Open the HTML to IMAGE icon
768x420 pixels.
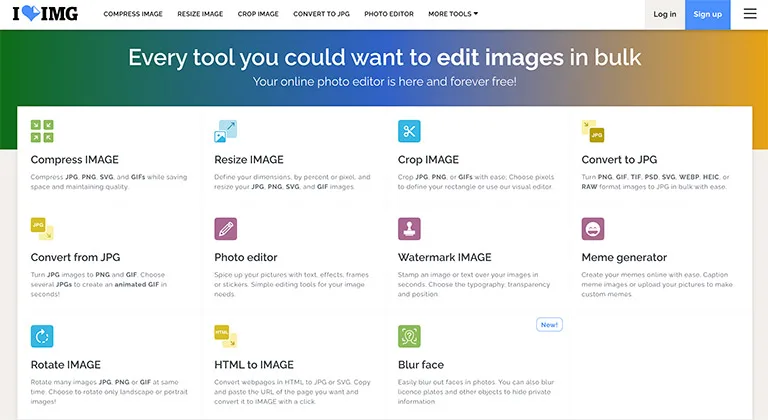(225, 336)
